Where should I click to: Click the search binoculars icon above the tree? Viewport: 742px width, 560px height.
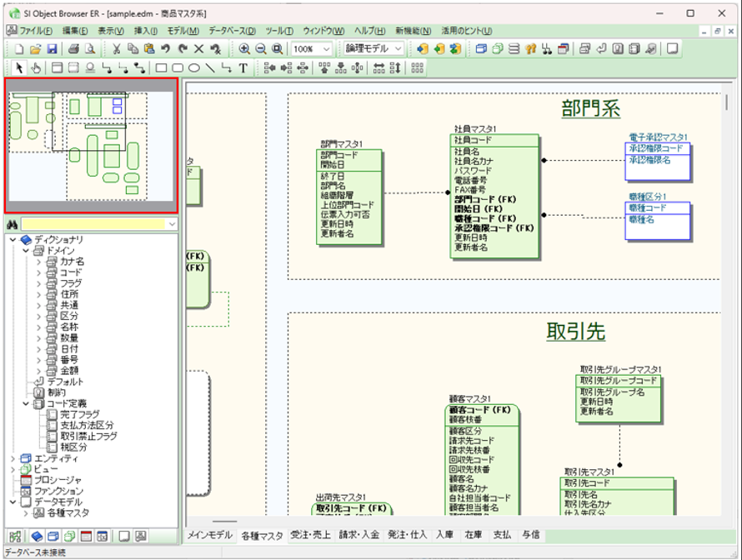tap(11, 223)
